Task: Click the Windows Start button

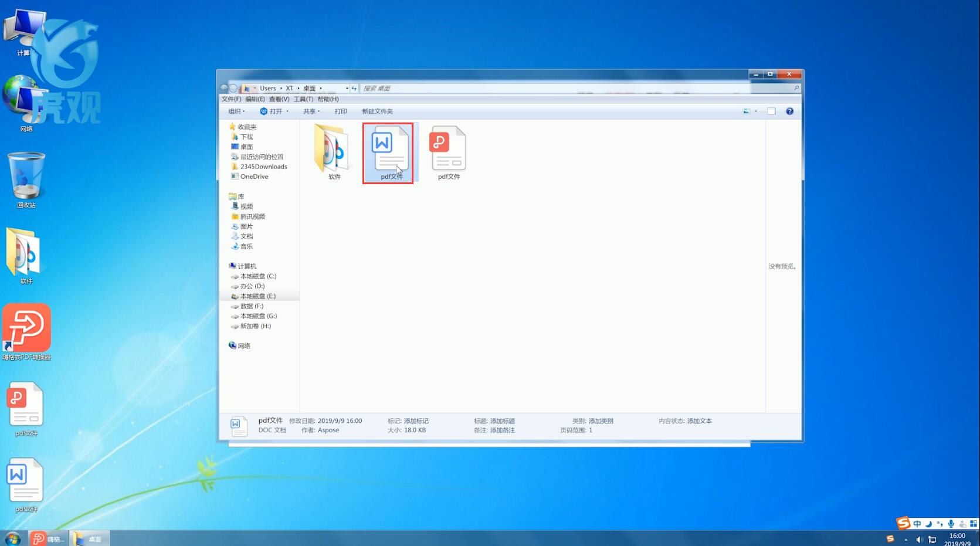Action: point(12,538)
